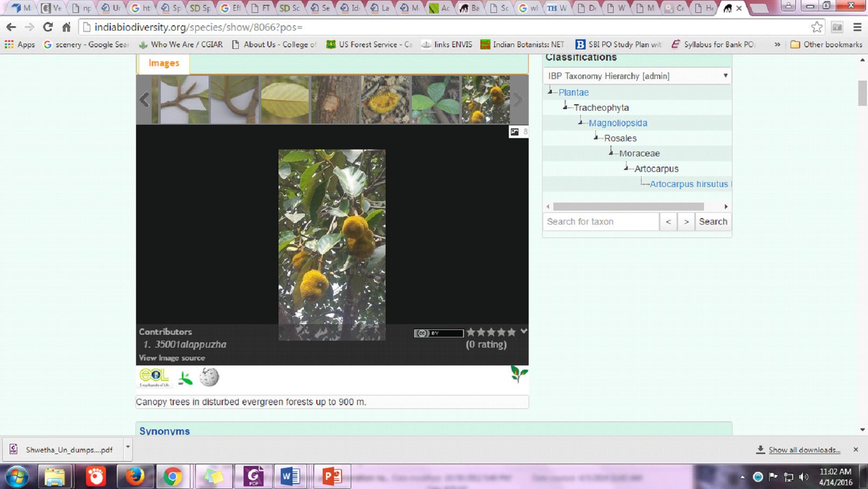Open the Magnoliopsida taxon link
The image size is (868, 489).
[618, 123]
